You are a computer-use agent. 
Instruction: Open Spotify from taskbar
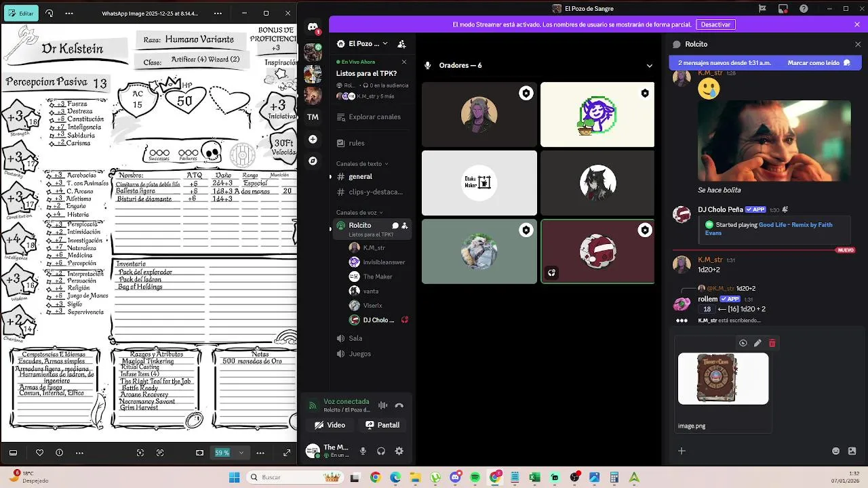475,477
